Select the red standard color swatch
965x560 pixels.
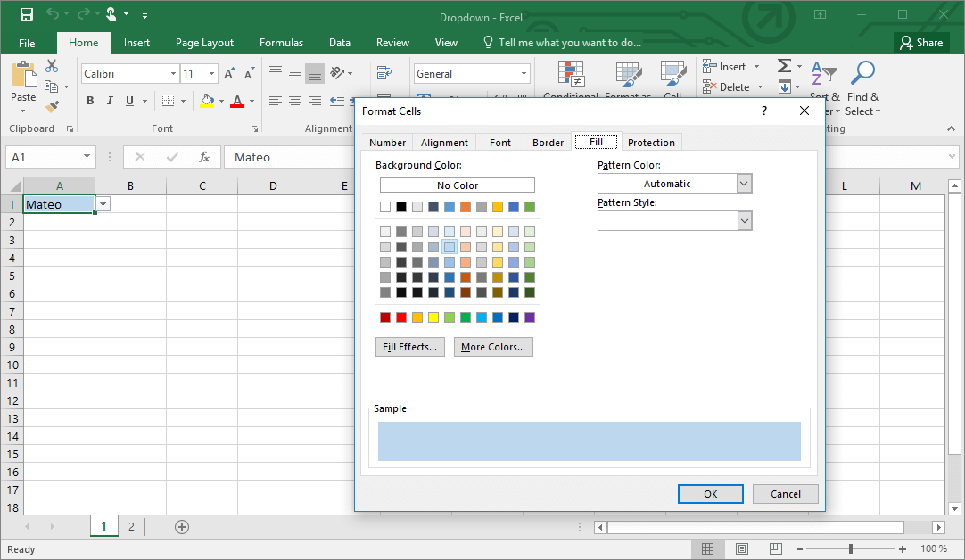[401, 317]
